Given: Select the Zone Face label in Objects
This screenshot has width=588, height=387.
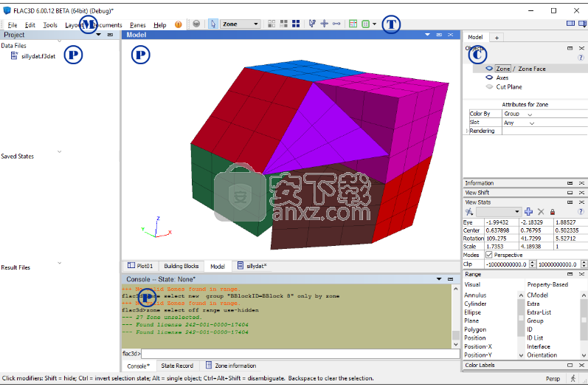Looking at the screenshot, I should tap(532, 69).
